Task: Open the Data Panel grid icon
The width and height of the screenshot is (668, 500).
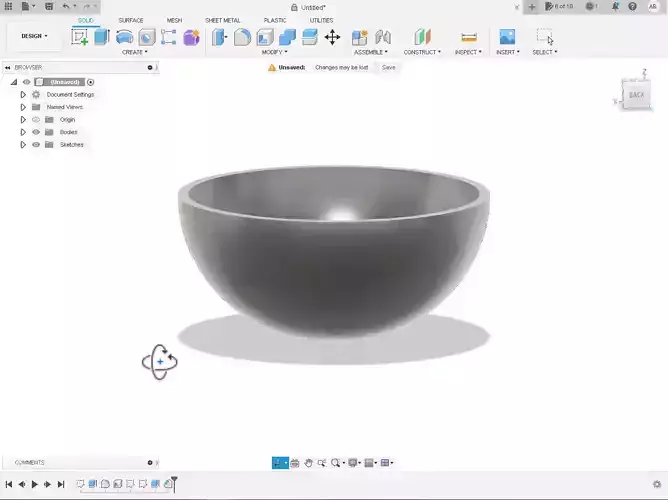Action: point(8,6)
